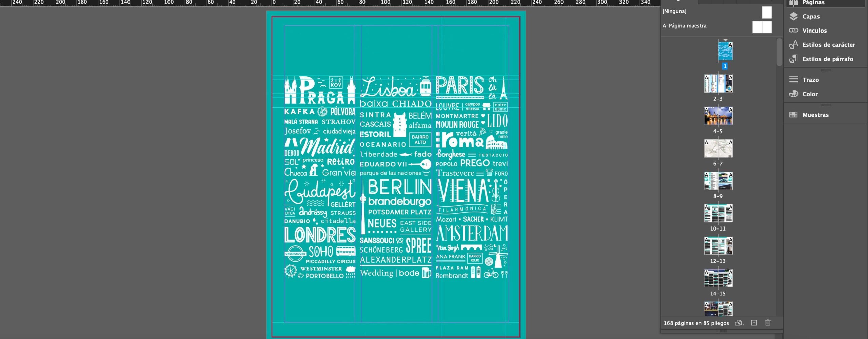Select the spread 2-3 thumbnail
Screen dimensions: 868x339
pos(718,83)
